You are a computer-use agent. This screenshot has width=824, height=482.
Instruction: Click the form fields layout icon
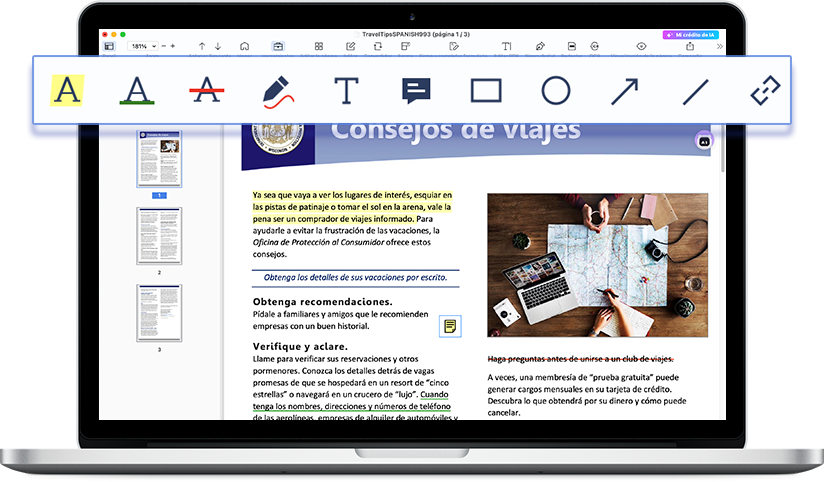(x=405, y=46)
